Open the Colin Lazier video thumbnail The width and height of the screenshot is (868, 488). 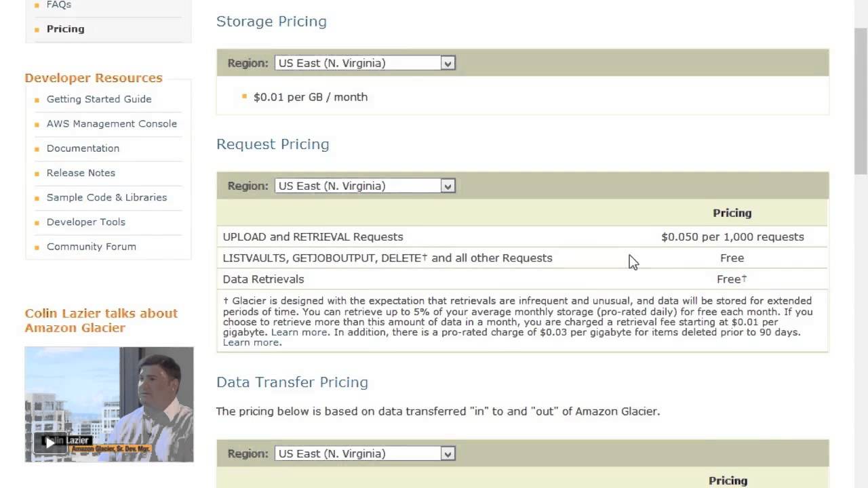click(109, 405)
